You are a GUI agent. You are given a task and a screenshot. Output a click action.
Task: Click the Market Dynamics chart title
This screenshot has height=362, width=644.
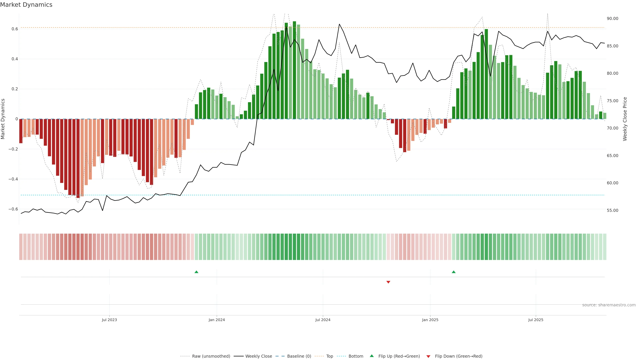[26, 5]
